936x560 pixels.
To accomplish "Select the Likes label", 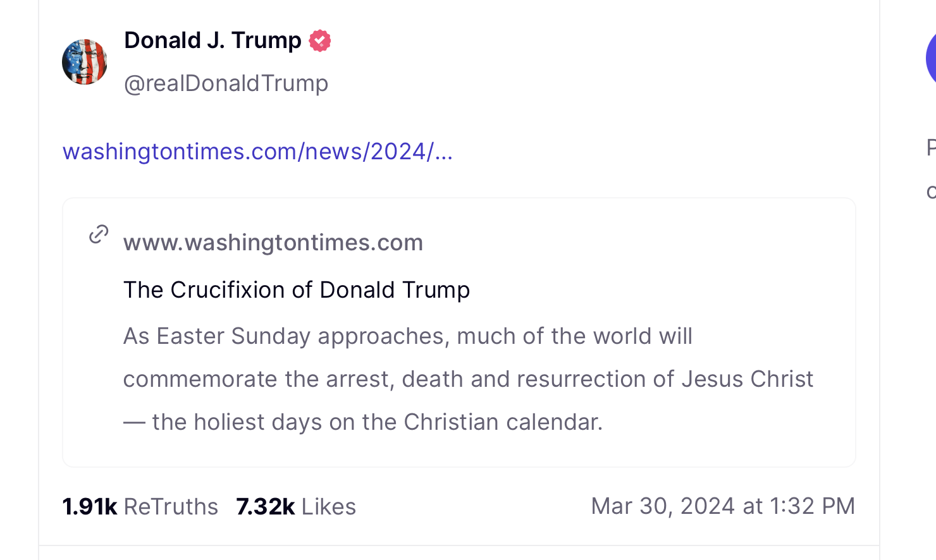I will tap(329, 507).
